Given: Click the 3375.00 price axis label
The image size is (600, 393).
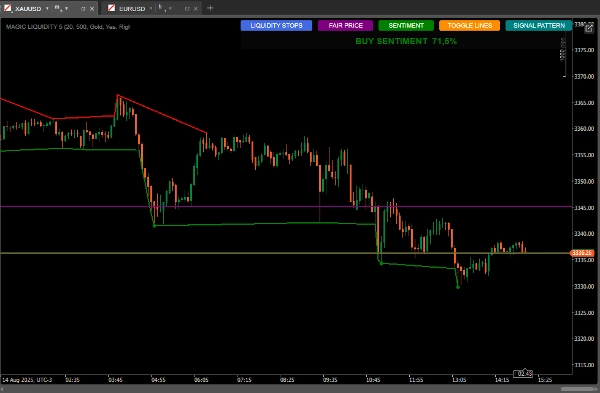Looking at the screenshot, I should [584, 50].
